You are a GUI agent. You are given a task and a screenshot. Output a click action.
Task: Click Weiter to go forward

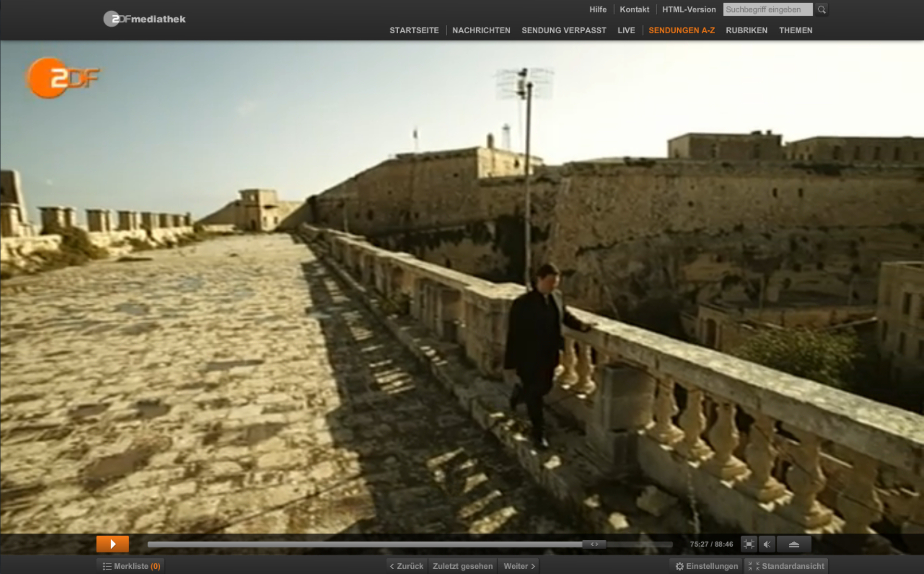tap(519, 566)
